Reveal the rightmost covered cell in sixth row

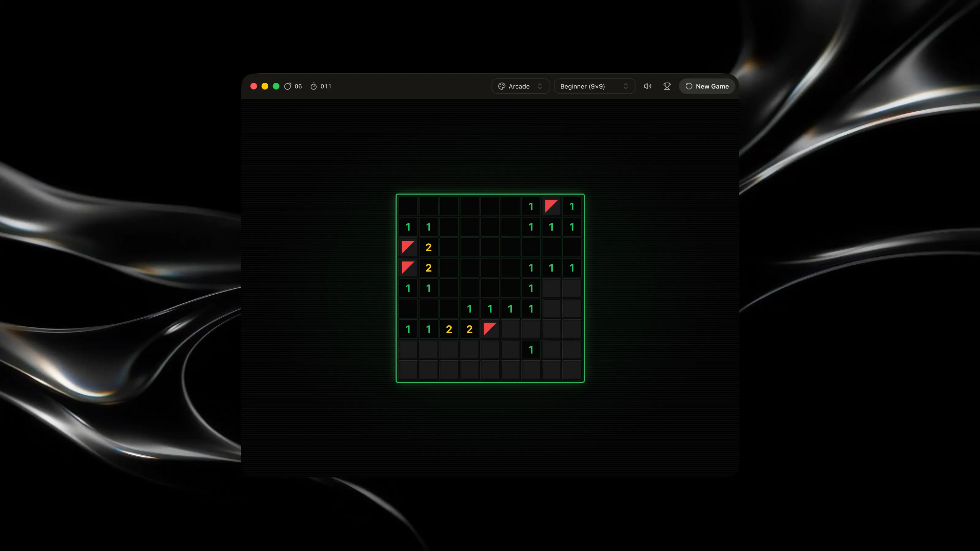coord(572,309)
